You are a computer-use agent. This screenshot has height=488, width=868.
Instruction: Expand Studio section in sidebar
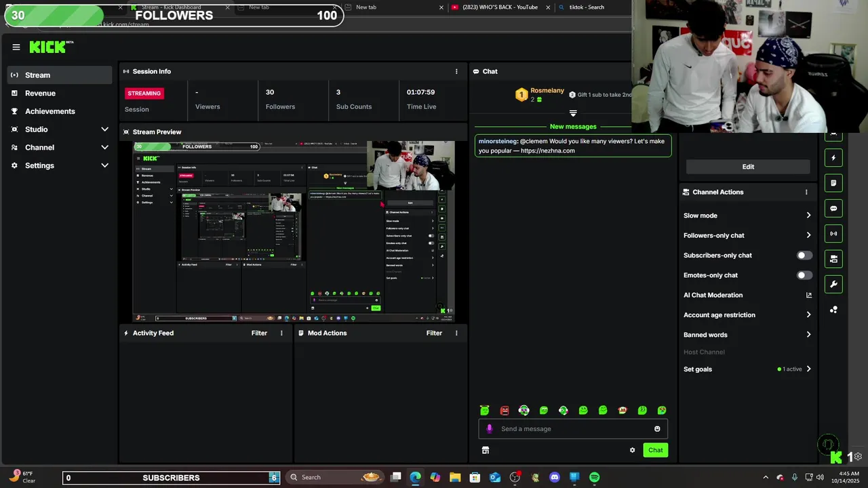point(60,129)
